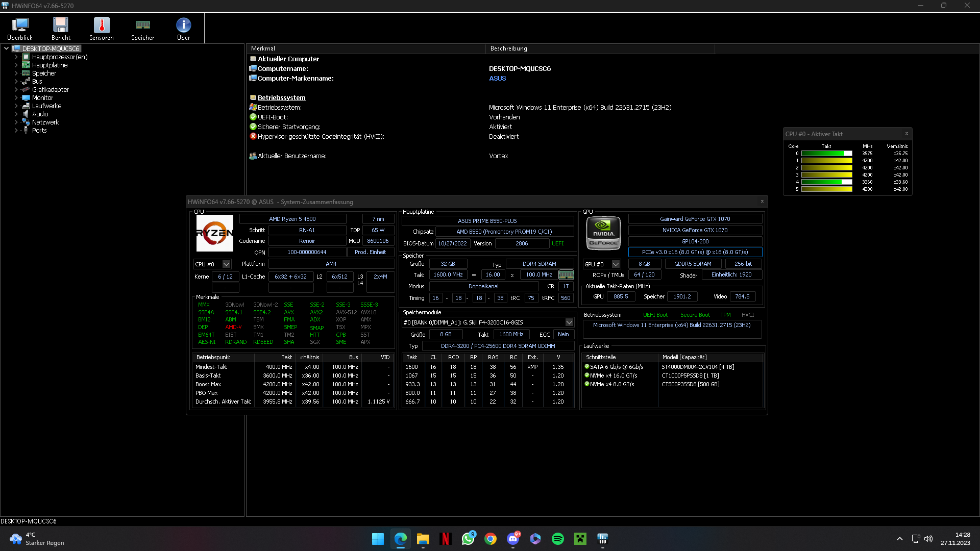Viewport: 980px width, 551px height.
Task: Collapse the DESKTOP-MQUCSC6 root node
Action: 6,49
